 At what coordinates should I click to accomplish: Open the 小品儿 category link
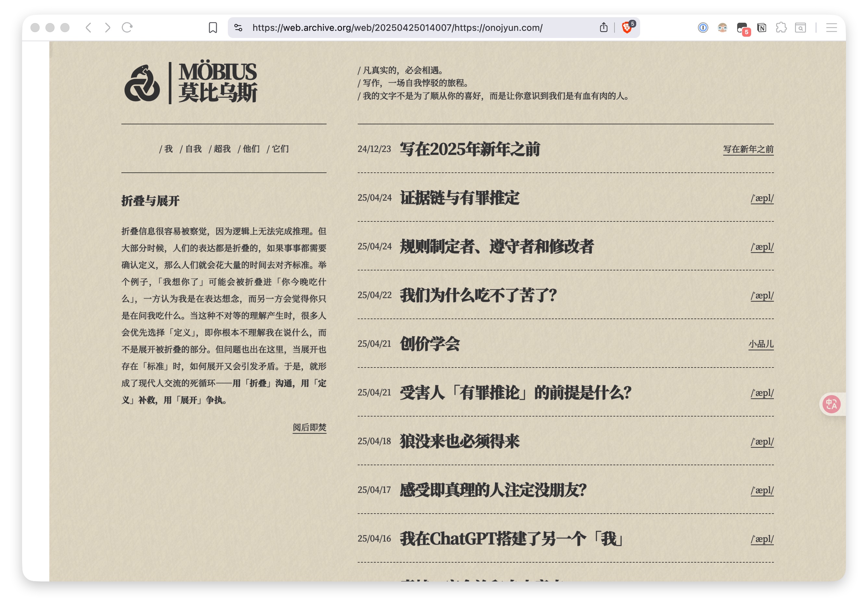click(x=761, y=344)
